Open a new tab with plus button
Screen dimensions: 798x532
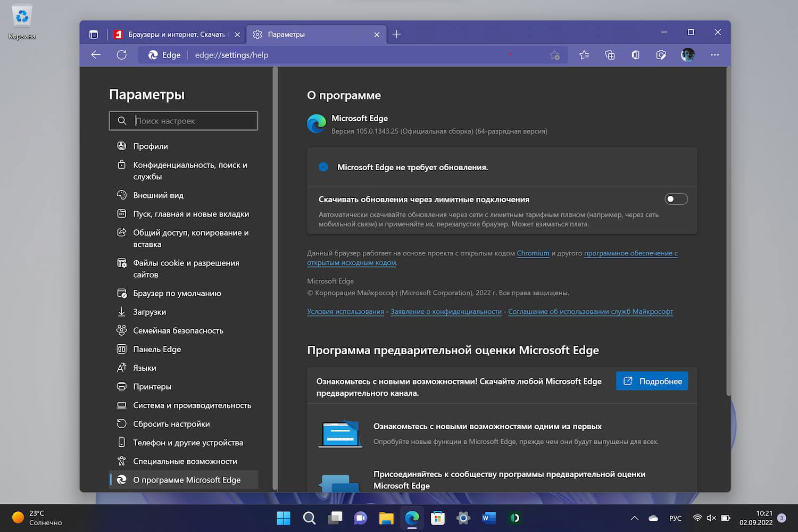pyautogui.click(x=396, y=35)
